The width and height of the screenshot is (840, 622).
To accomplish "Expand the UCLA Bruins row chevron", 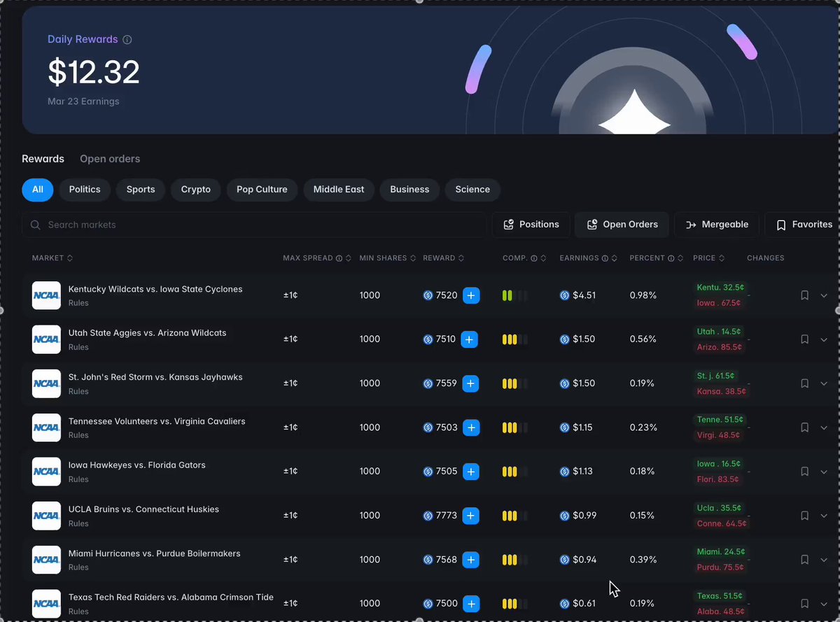I will click(x=824, y=516).
